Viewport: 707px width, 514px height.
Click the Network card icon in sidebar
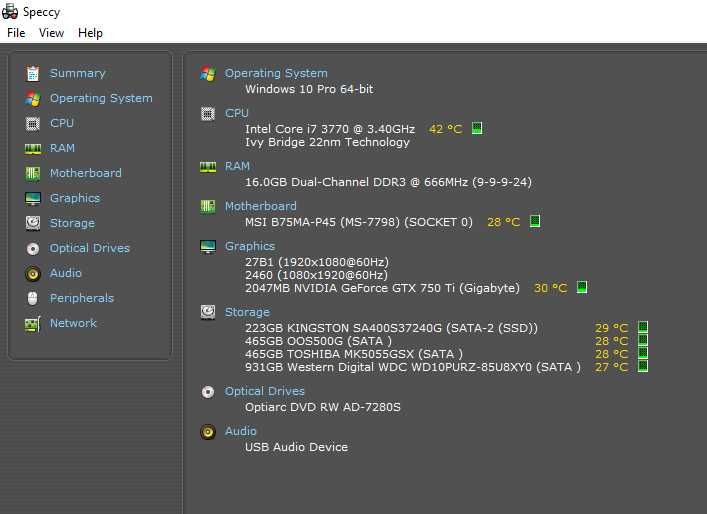point(33,324)
